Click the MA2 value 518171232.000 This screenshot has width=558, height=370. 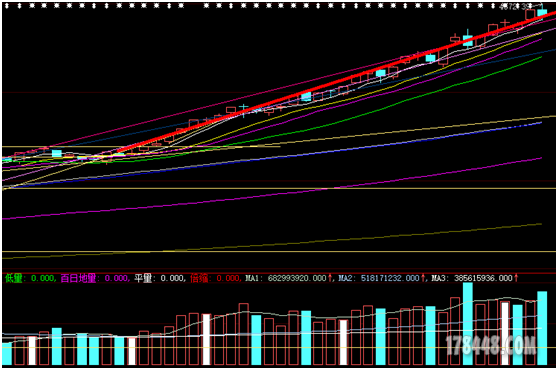tap(390, 278)
